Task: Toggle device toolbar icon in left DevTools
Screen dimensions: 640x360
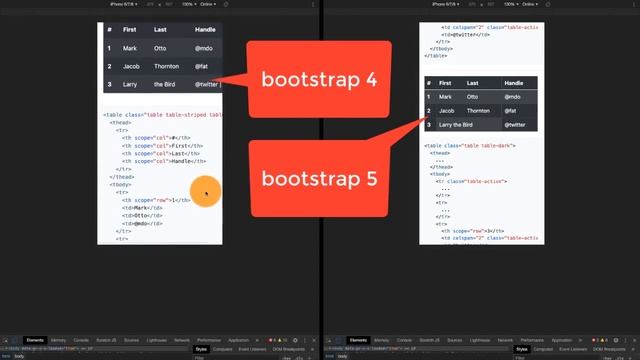Action: pyautogui.click(x=15, y=340)
